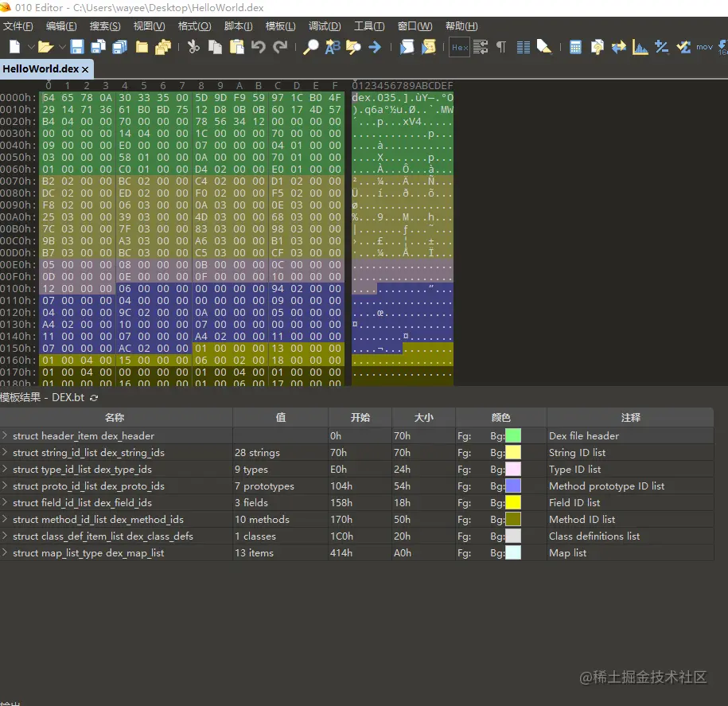728x706 pixels.
Task: Sort by the 值 column header
Action: 280,417
